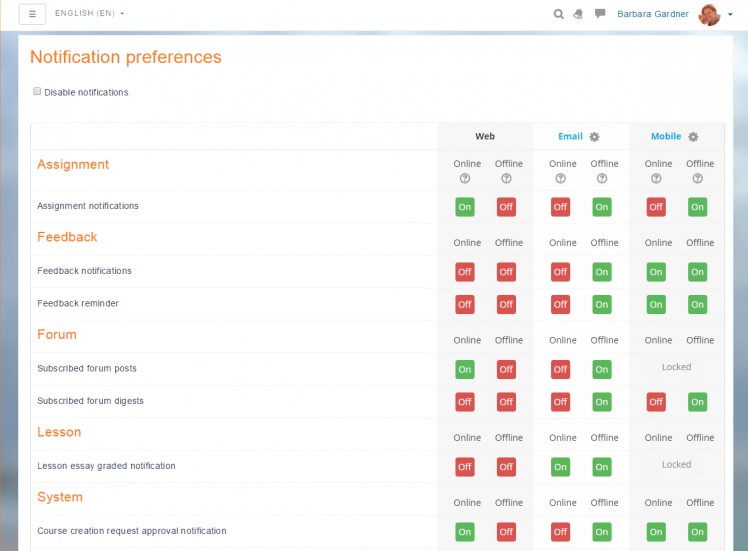Viewport: 748px width, 551px height.
Task: Open Mobile settings gear icon
Action: (x=693, y=137)
